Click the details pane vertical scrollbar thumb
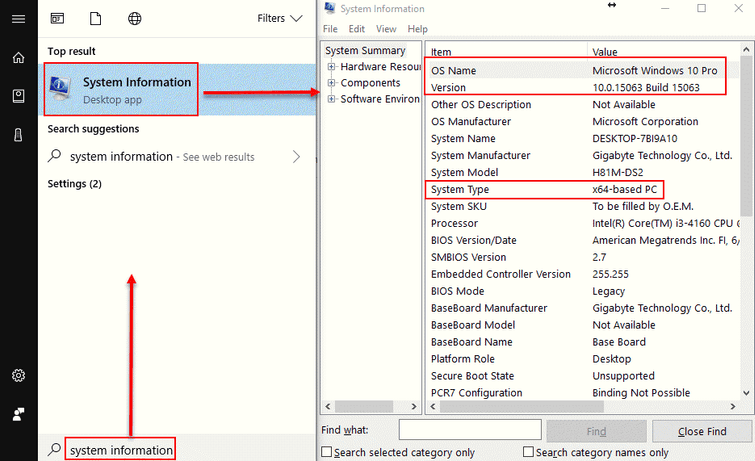The height and width of the screenshot is (461, 755). point(746,136)
